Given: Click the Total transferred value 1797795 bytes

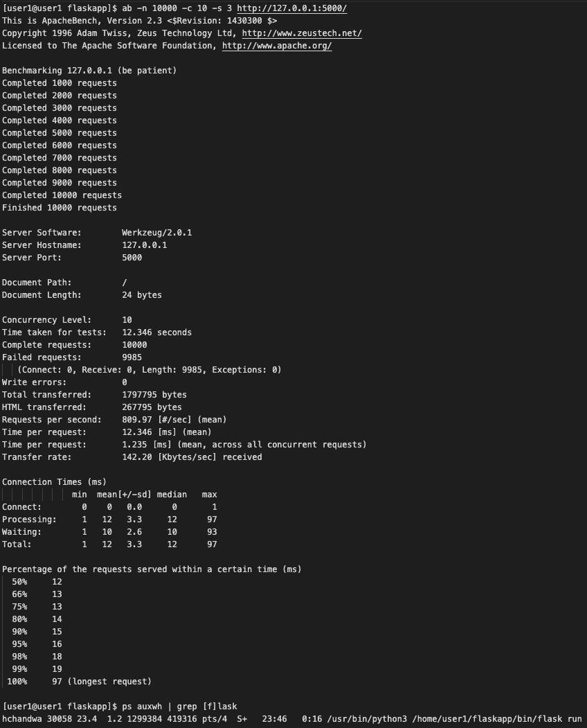Looking at the screenshot, I should point(154,395).
